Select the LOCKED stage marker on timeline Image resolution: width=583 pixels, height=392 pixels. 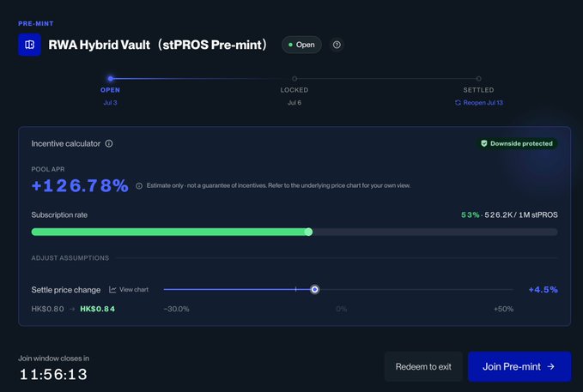point(295,79)
